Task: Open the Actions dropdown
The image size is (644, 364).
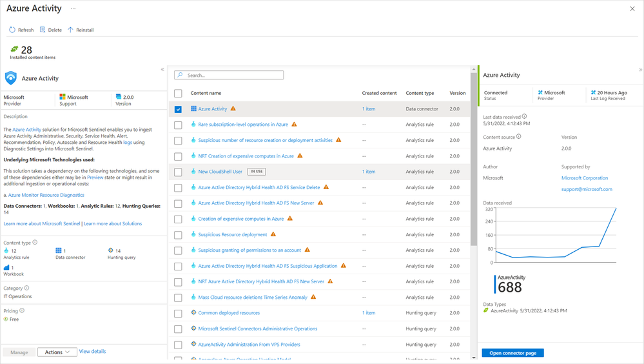Action: point(57,352)
